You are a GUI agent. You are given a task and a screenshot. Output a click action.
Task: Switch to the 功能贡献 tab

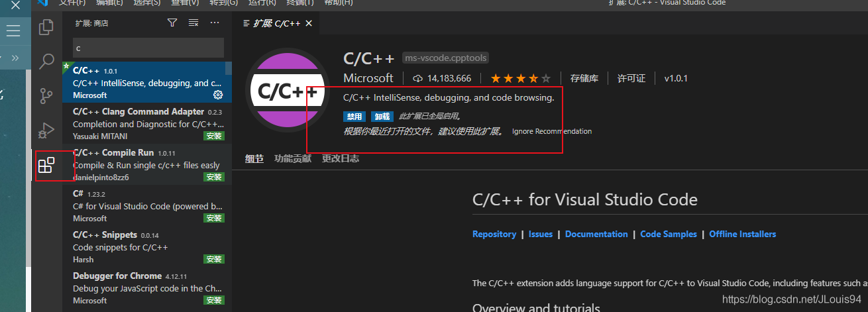[x=293, y=159]
